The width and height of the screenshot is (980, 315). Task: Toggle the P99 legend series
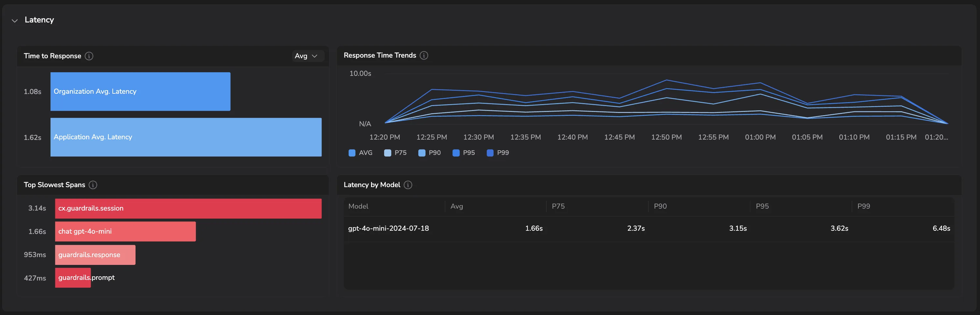click(498, 153)
